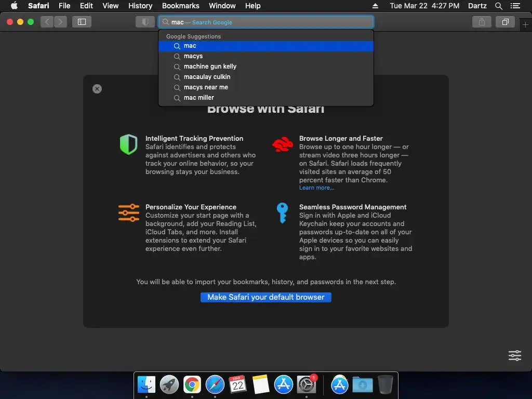The image size is (532, 399).
Task: Select the 'mac' search suggestion
Action: coord(266,46)
